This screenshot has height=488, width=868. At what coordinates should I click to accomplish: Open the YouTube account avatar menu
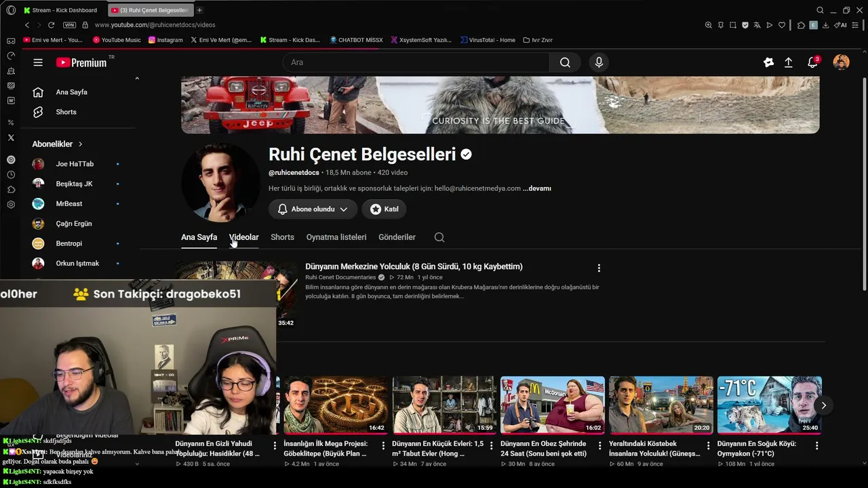point(841,62)
